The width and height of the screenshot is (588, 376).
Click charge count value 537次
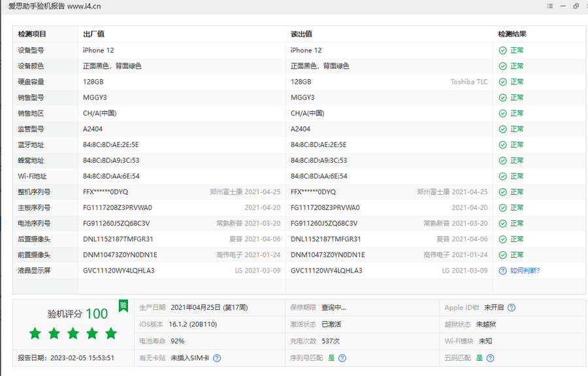pos(331,341)
